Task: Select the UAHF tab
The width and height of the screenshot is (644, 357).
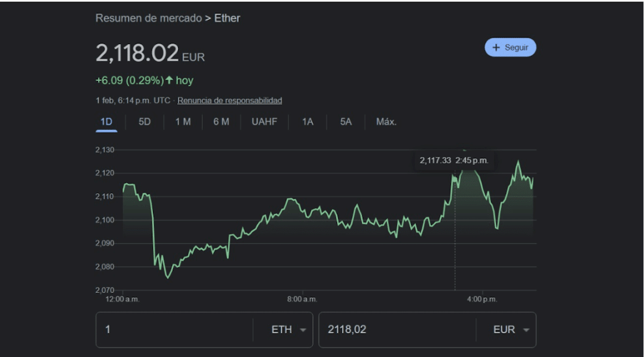Action: click(x=264, y=122)
